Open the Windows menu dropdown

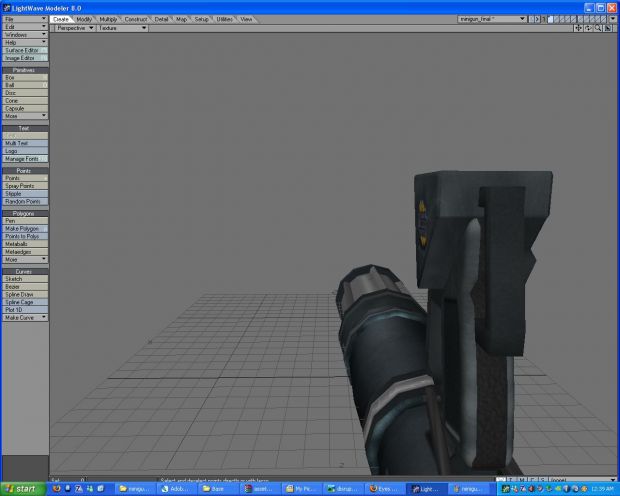tap(25, 34)
